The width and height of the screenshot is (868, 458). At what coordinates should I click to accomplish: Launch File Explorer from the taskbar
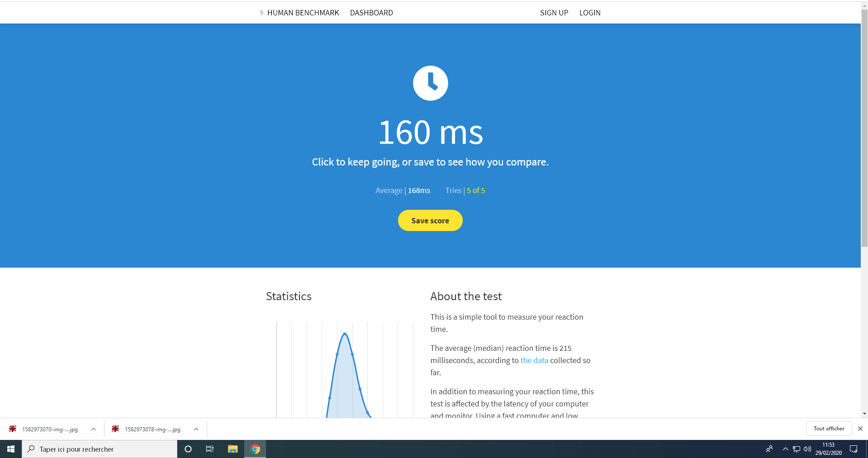click(232, 449)
